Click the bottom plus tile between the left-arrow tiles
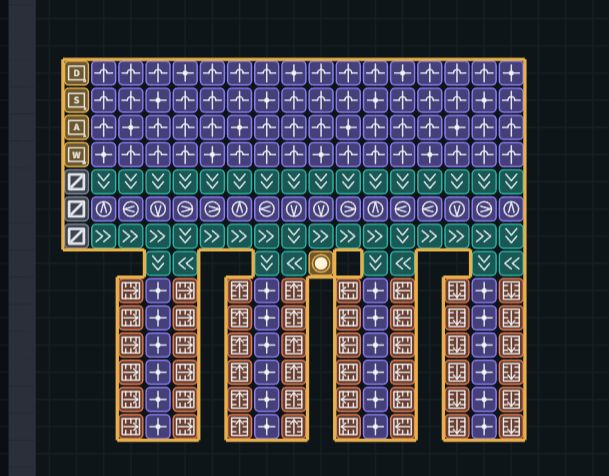 pyautogui.click(x=375, y=426)
